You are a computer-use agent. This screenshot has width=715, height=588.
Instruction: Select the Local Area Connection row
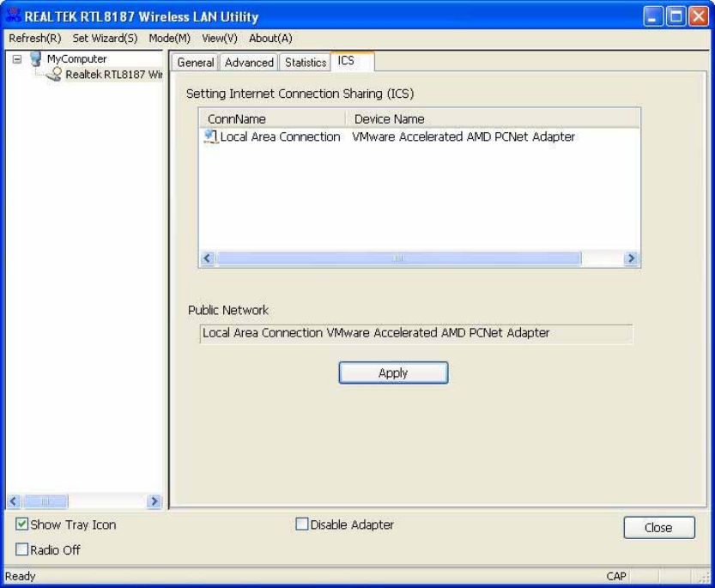(x=420, y=136)
